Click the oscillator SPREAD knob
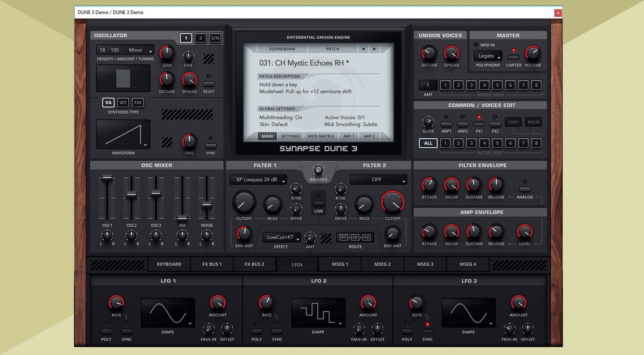The height and width of the screenshot is (355, 644). pos(189,79)
